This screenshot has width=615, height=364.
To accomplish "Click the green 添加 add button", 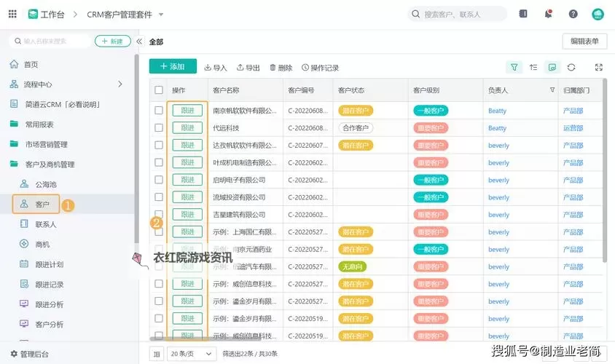I will point(173,66).
